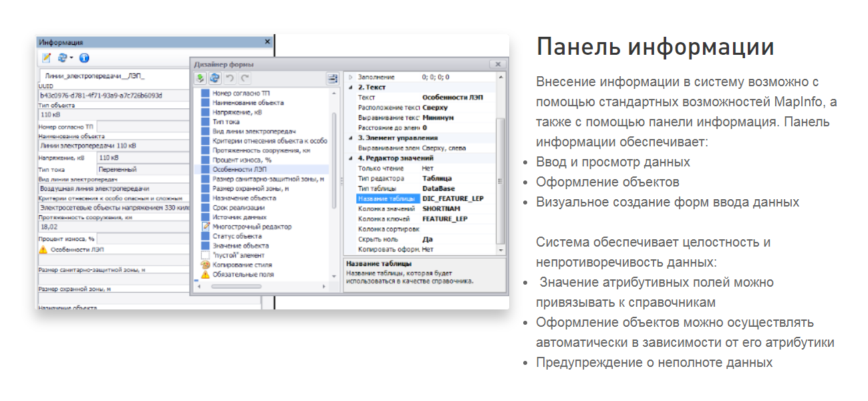Image resolution: width=868 pixels, height=401 pixels.
Task: Click the empty 'Колонка сортировки' value cell
Action: pyautogui.click(x=458, y=229)
